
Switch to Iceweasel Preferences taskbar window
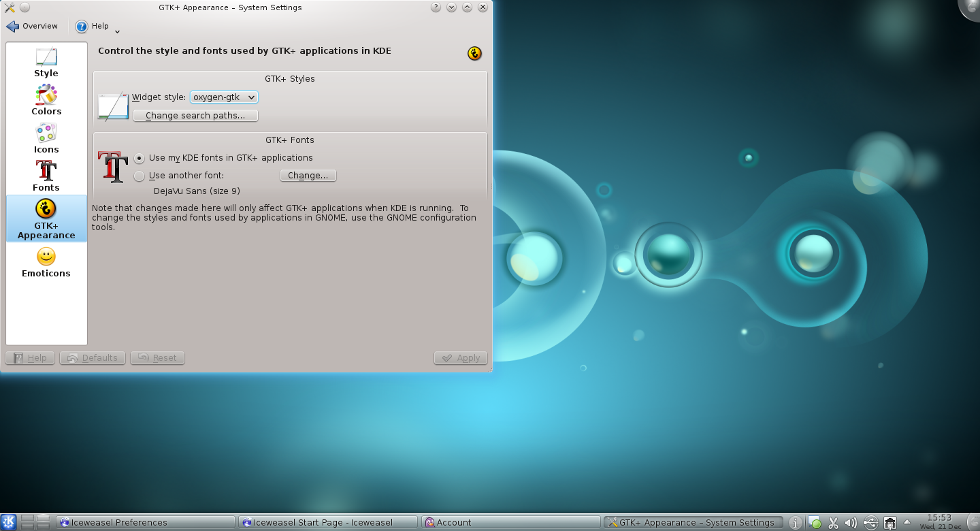coord(146,523)
